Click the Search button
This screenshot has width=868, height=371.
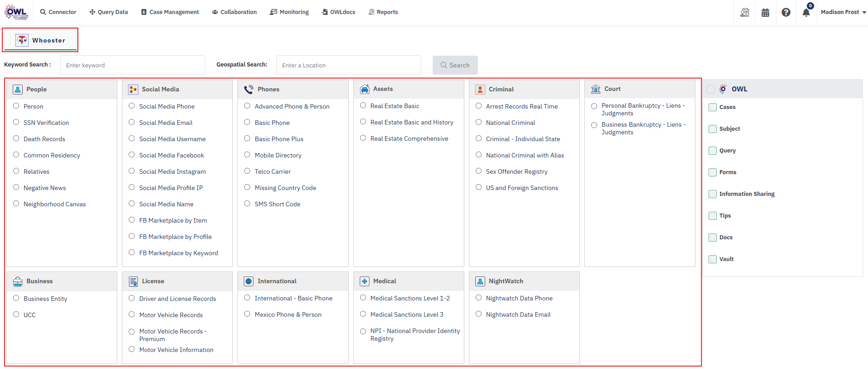tap(455, 65)
